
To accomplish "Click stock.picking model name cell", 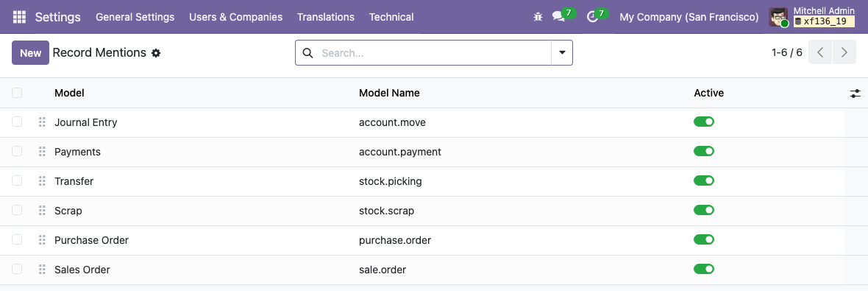I will (391, 181).
